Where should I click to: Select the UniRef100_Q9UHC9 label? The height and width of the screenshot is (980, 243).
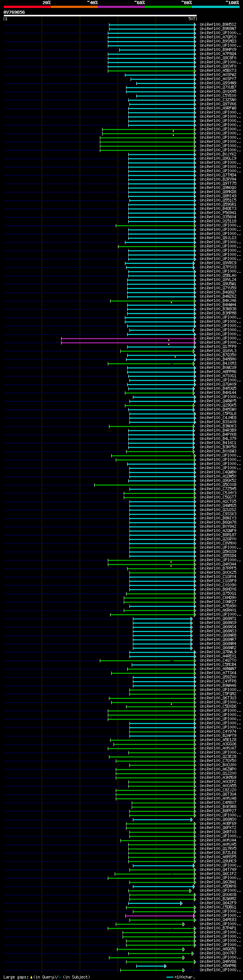click(x=218, y=862)
